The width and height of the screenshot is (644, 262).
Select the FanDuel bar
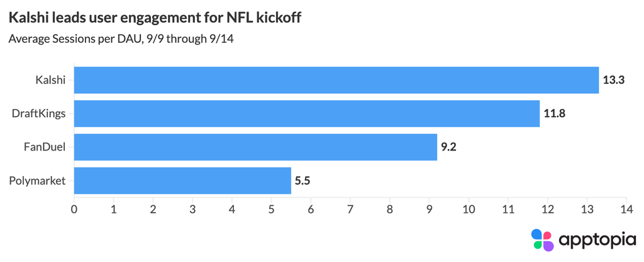(x=255, y=147)
